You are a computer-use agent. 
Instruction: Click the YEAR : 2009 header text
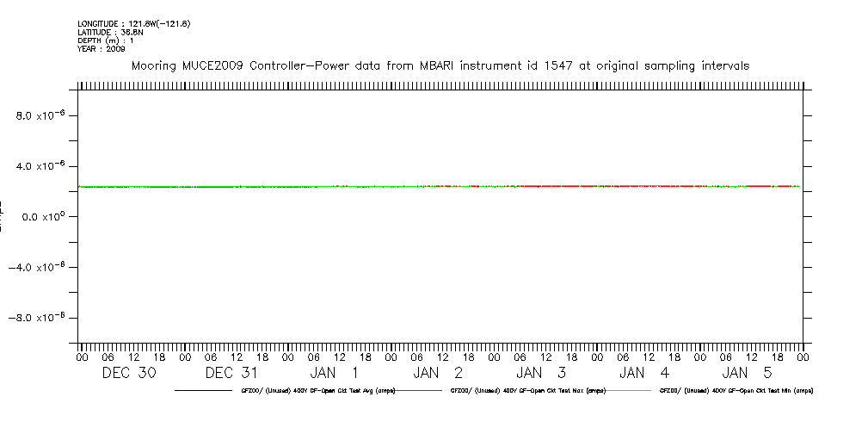pos(101,49)
